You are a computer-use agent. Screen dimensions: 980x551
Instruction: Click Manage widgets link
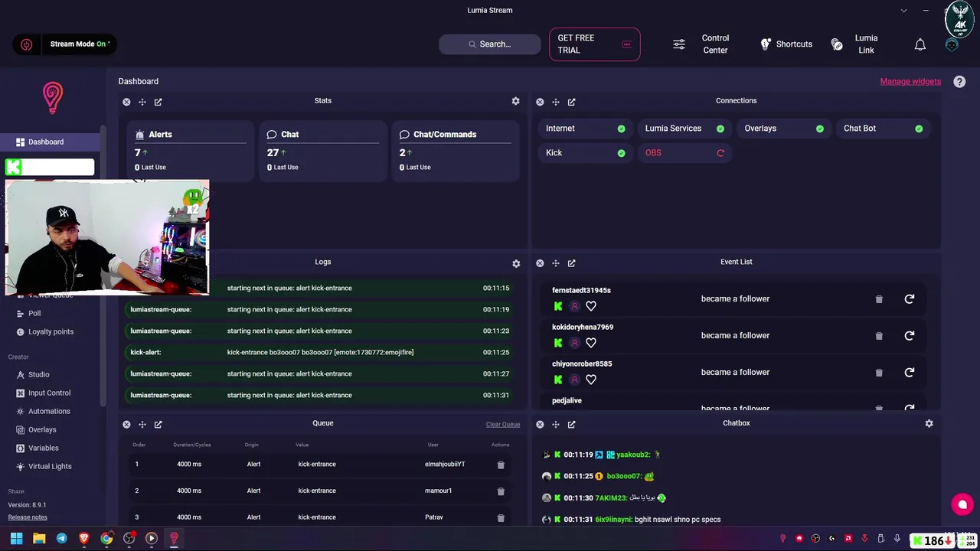[x=910, y=81]
